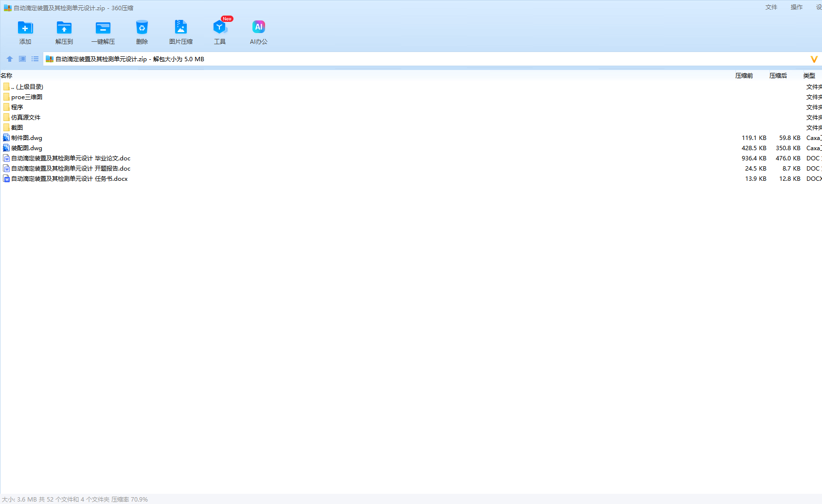Sort by the 压缩后 column header
Screen dimensions: 822x504
[x=778, y=76]
